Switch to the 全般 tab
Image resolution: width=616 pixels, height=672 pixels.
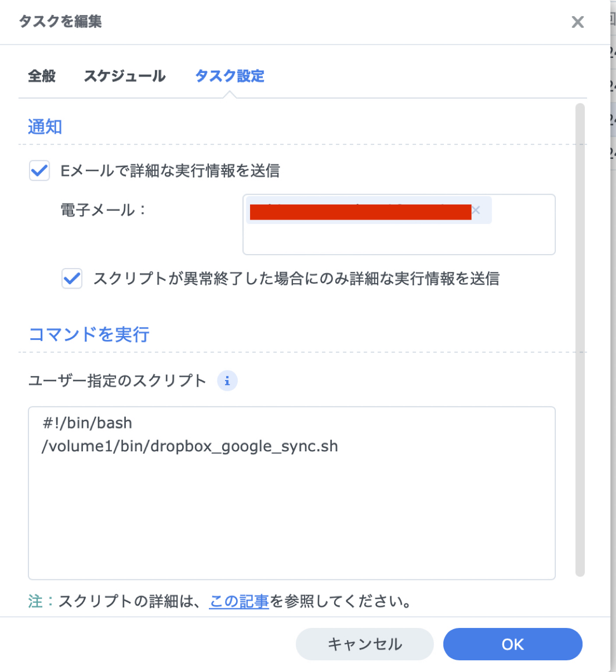pyautogui.click(x=42, y=76)
